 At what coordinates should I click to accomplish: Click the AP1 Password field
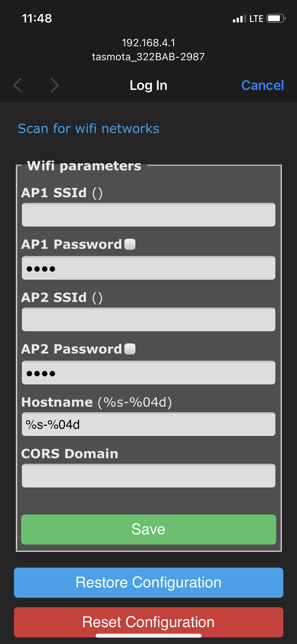pos(148,268)
